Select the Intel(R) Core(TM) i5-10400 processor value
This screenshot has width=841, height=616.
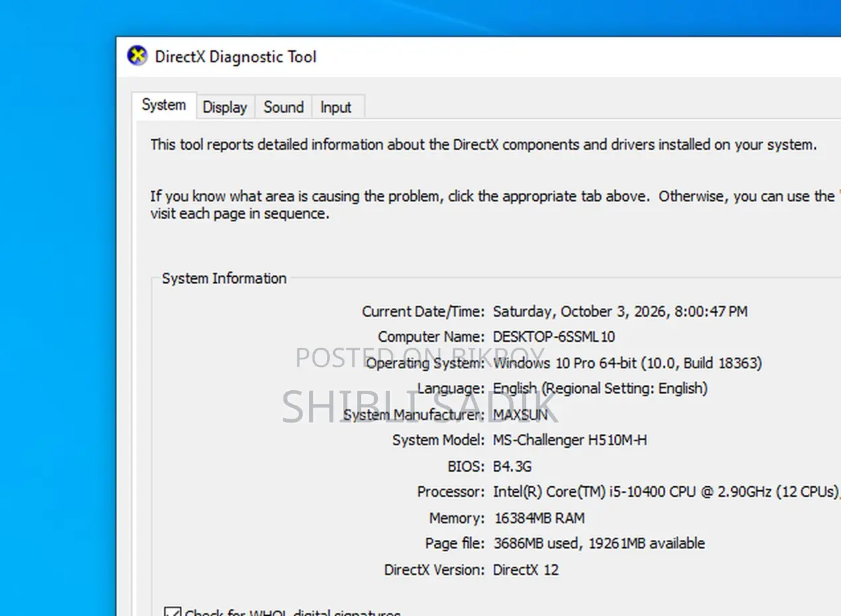click(x=667, y=492)
